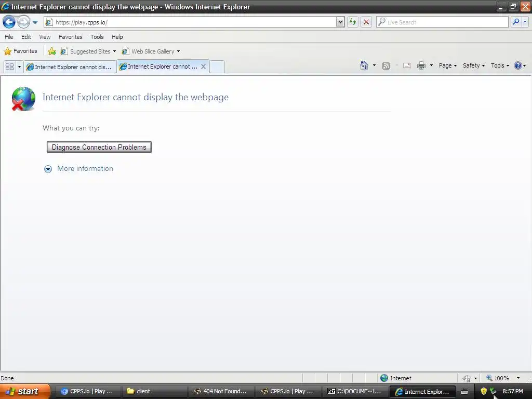
Task: Click the Live Search input box
Action: point(442,22)
